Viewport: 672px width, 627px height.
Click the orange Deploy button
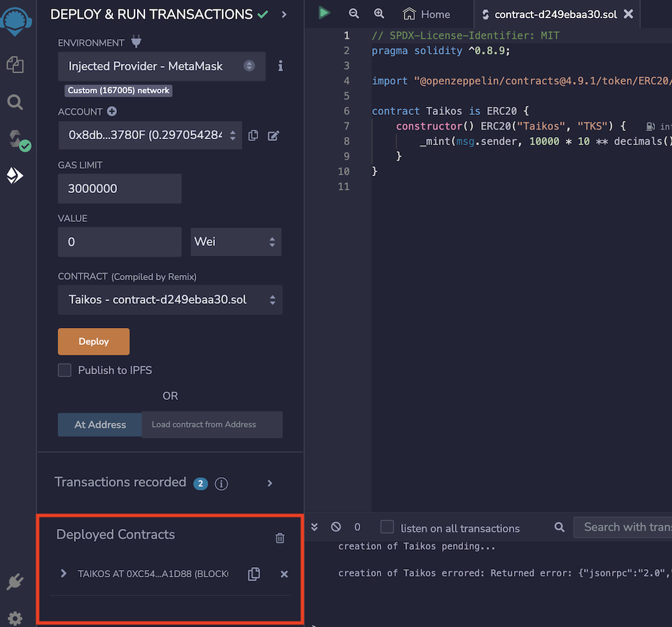tap(93, 341)
